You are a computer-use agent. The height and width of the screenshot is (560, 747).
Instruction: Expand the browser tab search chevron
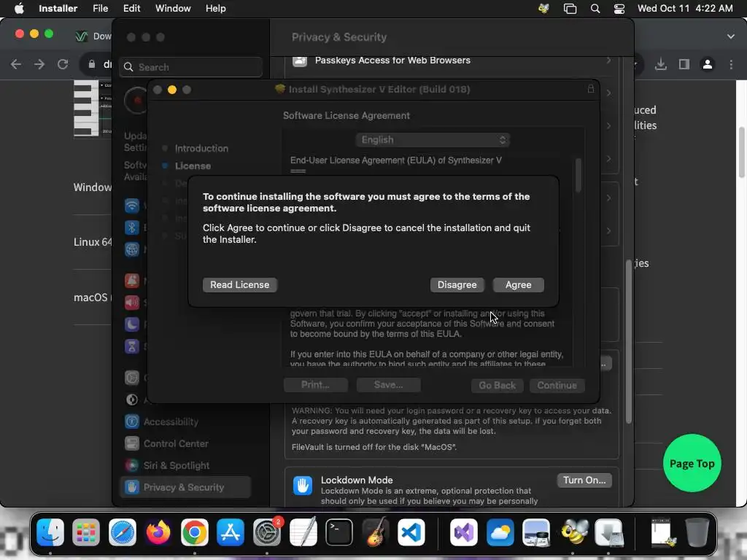[730, 36]
